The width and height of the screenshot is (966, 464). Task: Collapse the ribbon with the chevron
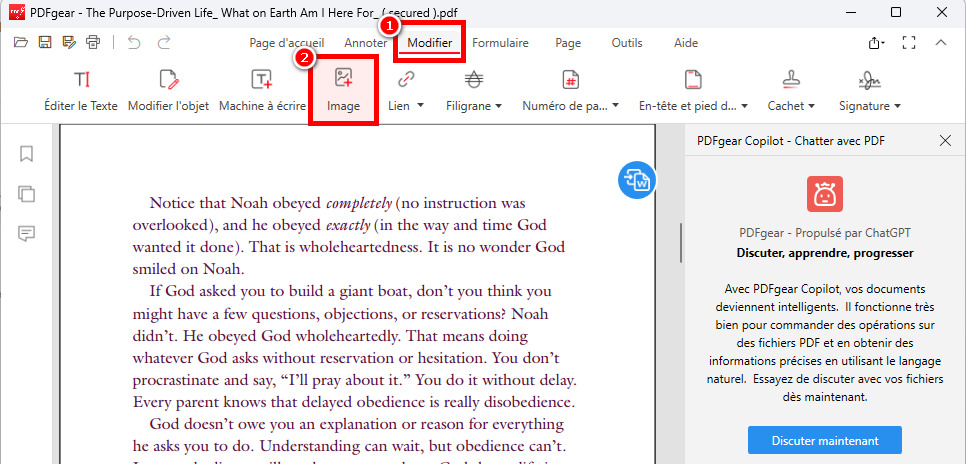click(941, 43)
